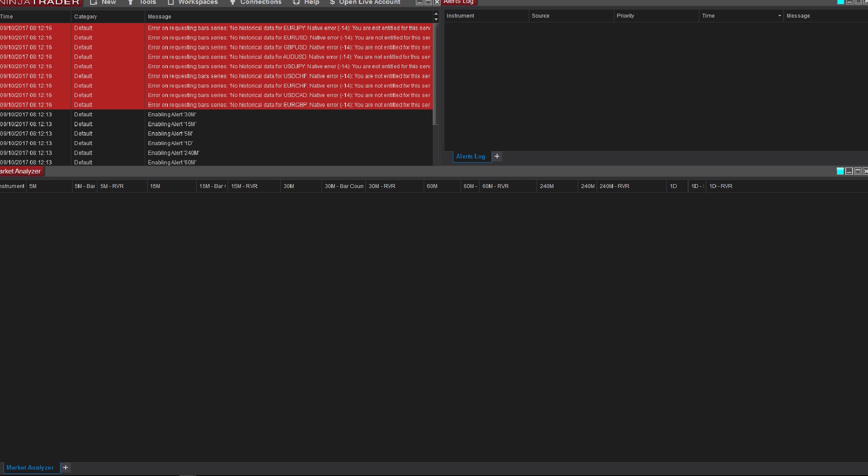Click the log scroll down arrow
The height and width of the screenshot is (476, 868).
[436, 19]
